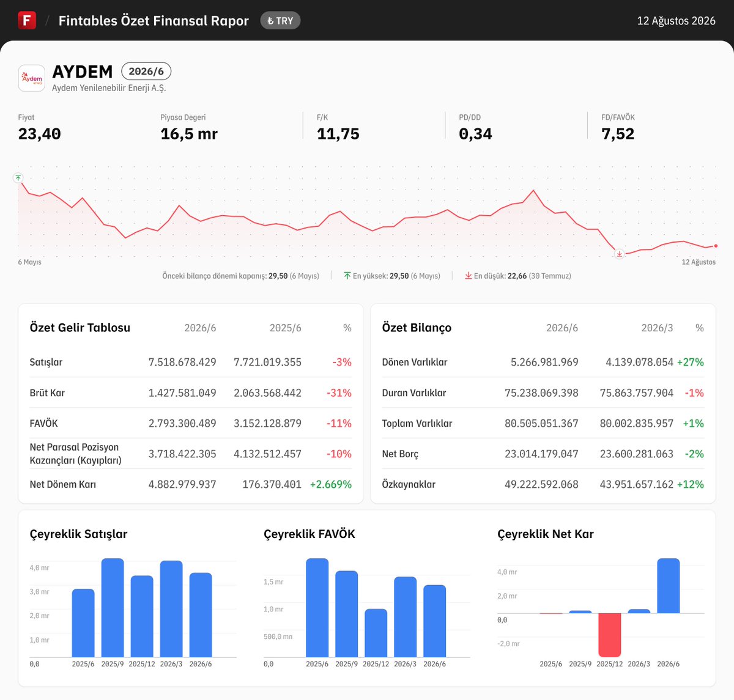Click the green highest-price marker on chart
Viewport: 734px width, 700px height.
coord(18,178)
